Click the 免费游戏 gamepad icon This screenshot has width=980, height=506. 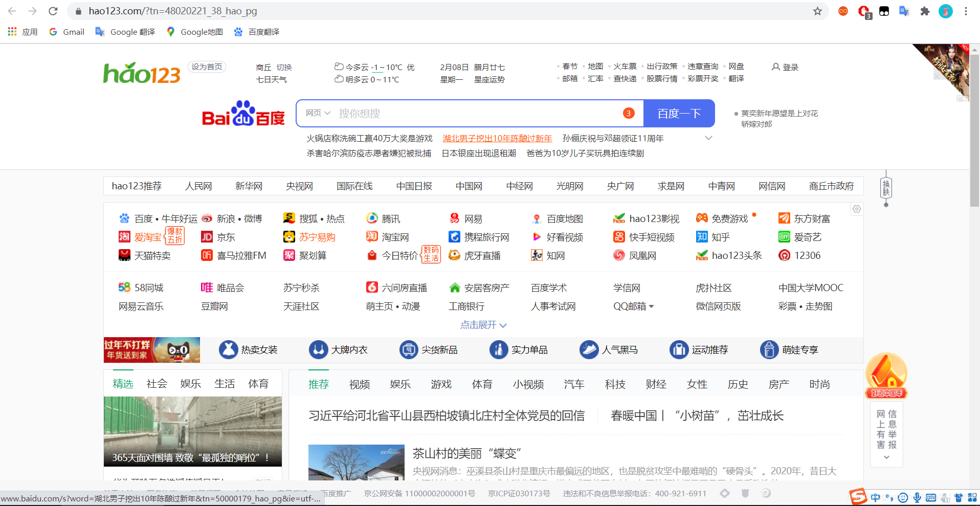[702, 218]
